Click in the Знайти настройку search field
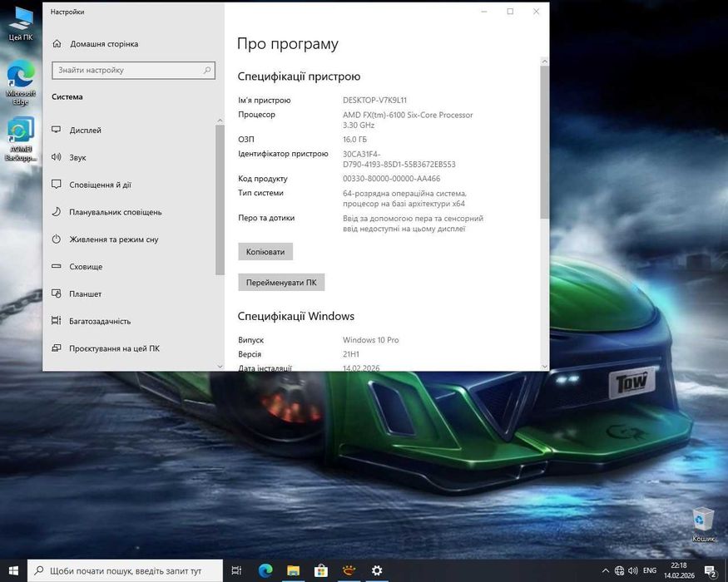The width and height of the screenshot is (728, 582). click(x=133, y=70)
